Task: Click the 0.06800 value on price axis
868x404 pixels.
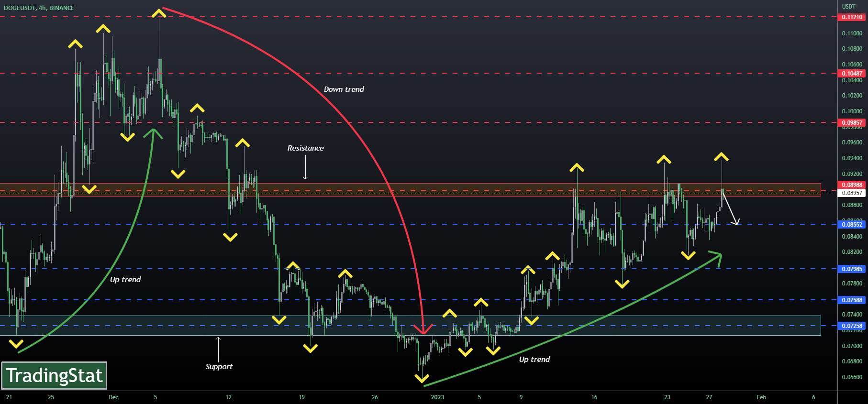Action: [852, 361]
